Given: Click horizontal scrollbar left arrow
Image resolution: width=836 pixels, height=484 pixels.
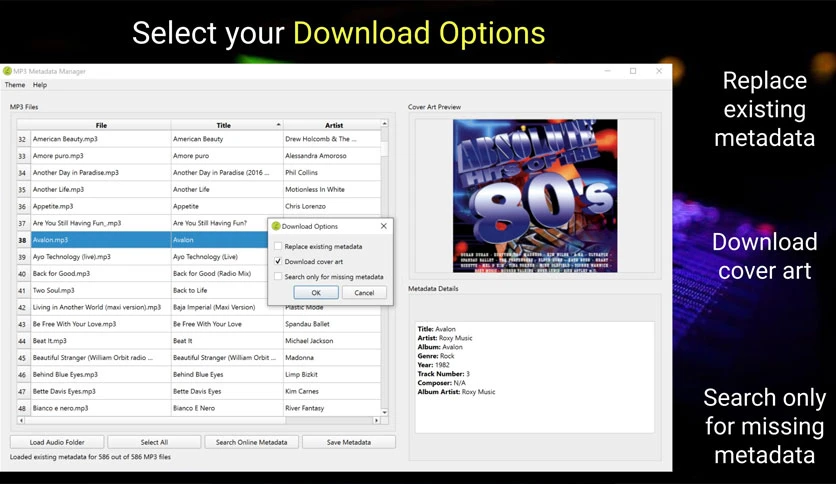Looking at the screenshot, I should pos(21,420).
